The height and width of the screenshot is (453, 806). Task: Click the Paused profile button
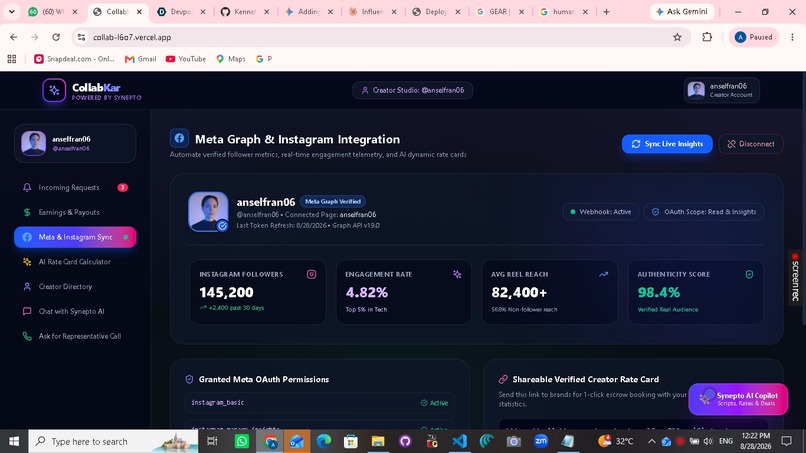click(x=754, y=37)
